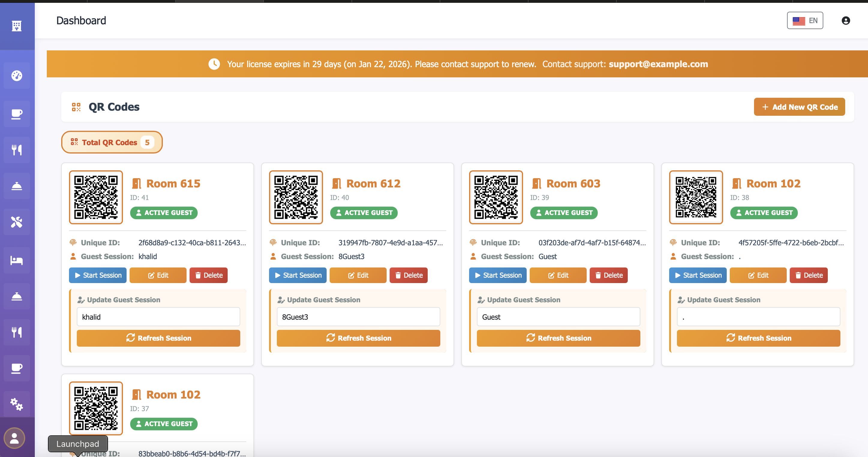Open the user avatar at sidebar bottom

coord(14,438)
